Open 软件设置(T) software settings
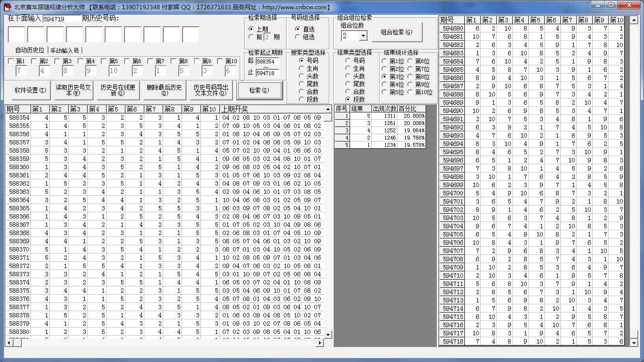 31,90
